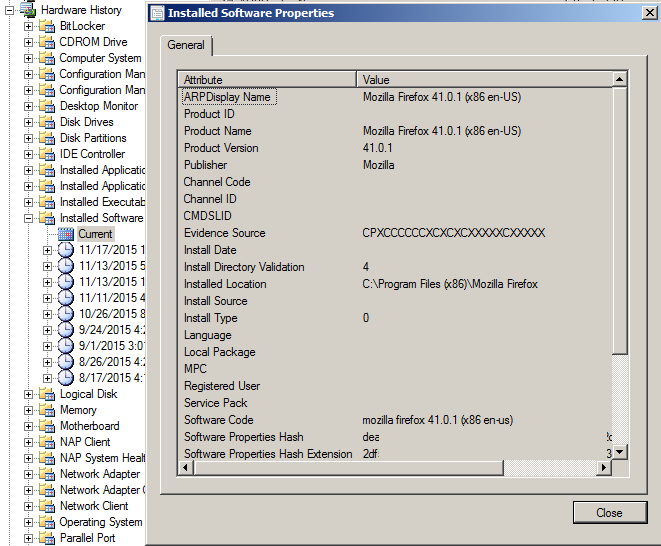Expand the 10/26/2015 history entry
Image resolution: width=661 pixels, height=546 pixels.
click(47, 315)
